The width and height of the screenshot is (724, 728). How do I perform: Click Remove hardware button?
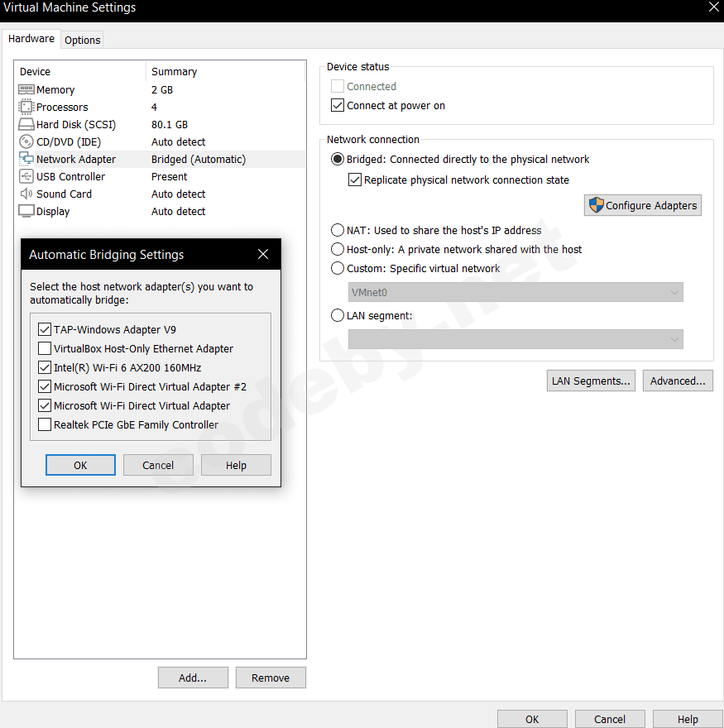point(271,678)
